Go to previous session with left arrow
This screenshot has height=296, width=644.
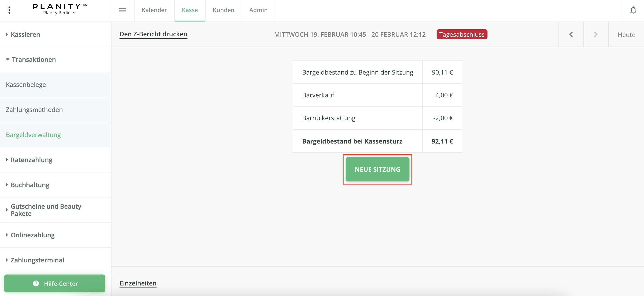571,34
